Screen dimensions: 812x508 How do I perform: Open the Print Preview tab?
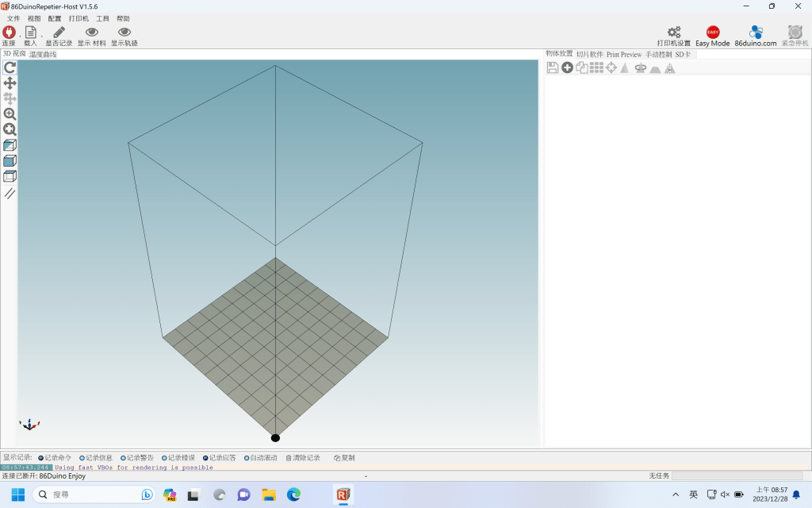pyautogui.click(x=624, y=55)
